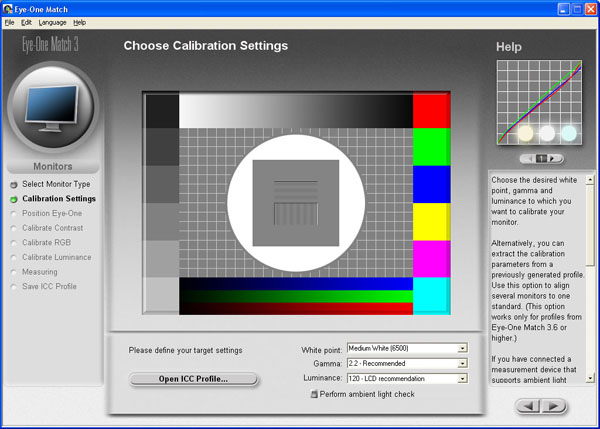Select the Calibrate Luminance step bullet
This screenshot has height=429, width=600.
click(x=14, y=258)
